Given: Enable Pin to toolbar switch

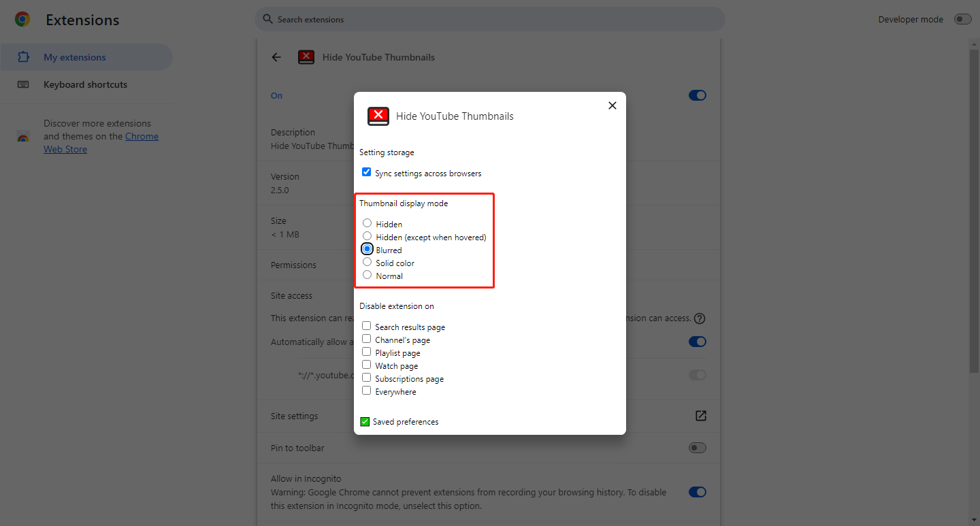Looking at the screenshot, I should [x=698, y=448].
